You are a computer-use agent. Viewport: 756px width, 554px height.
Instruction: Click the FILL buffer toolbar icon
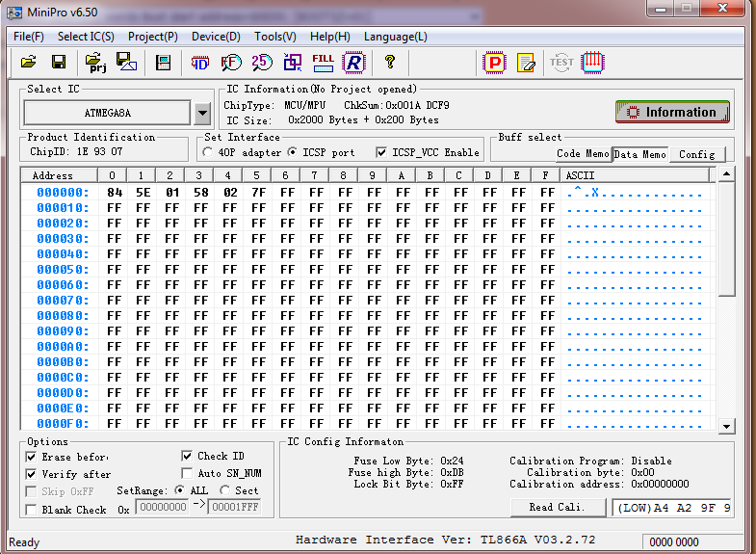pyautogui.click(x=324, y=63)
